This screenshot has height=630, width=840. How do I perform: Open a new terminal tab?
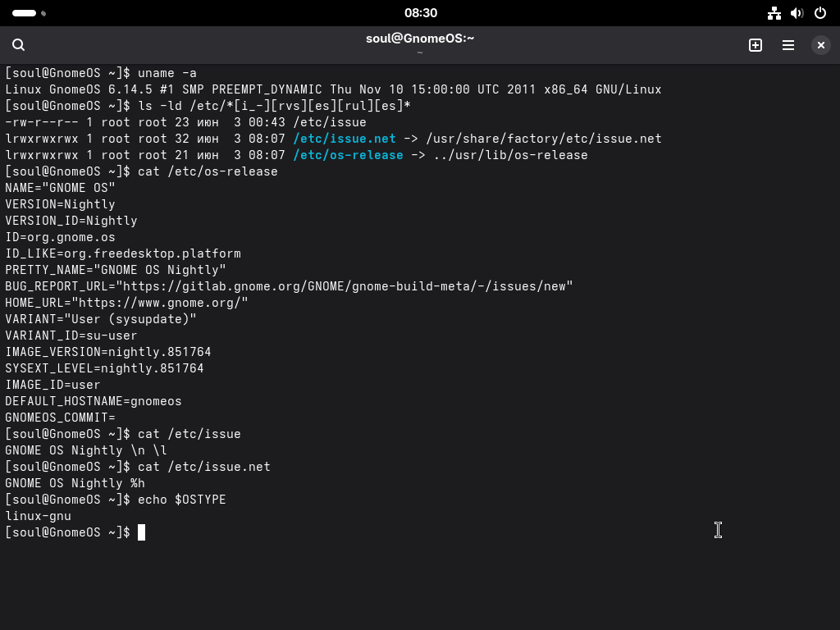tap(756, 45)
